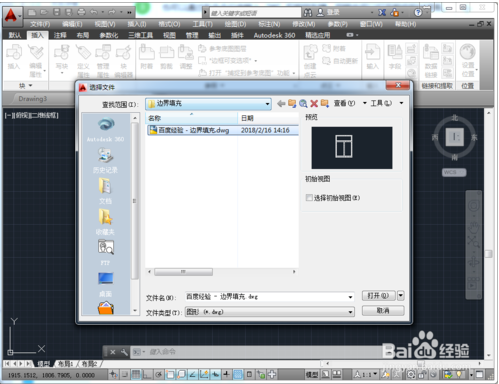Open Autodesk 360 in dialog places sidebar

tap(106, 130)
